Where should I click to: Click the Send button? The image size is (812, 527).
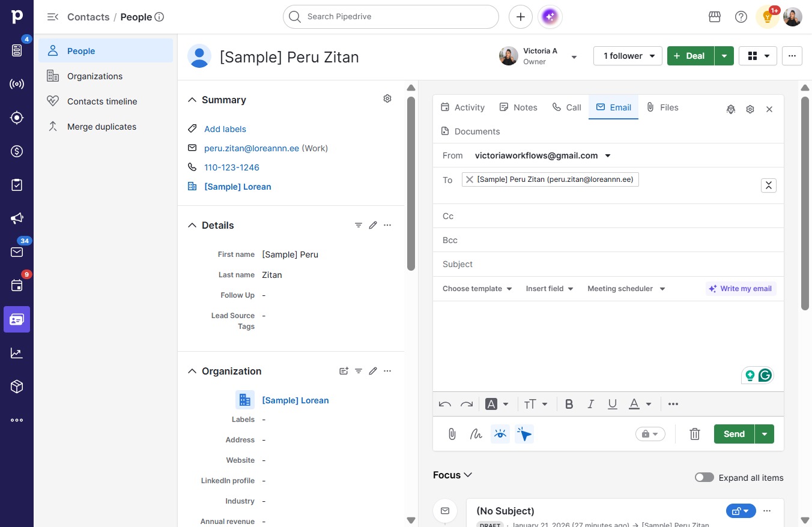pyautogui.click(x=734, y=434)
